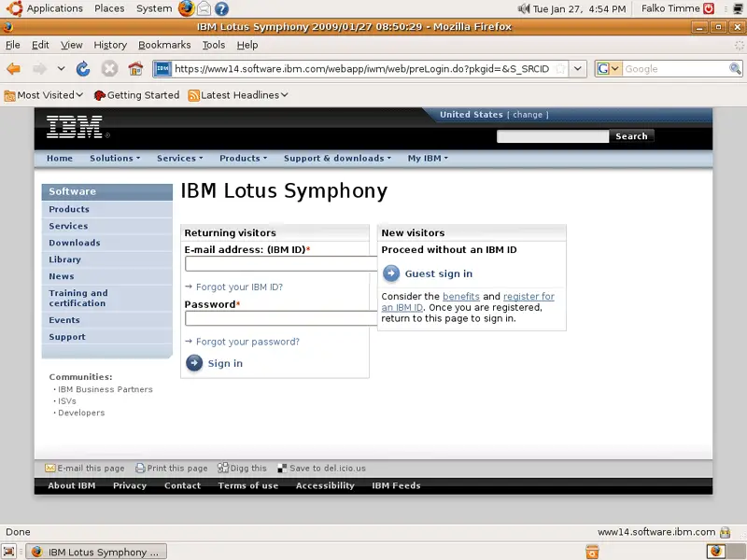The width and height of the screenshot is (747, 560).
Task: Open the Bookmarks menu
Action: coord(164,45)
